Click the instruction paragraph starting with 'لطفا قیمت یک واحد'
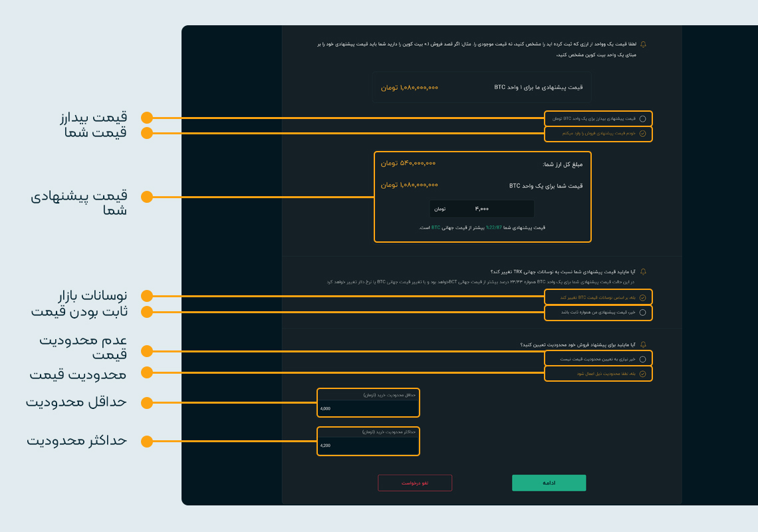 (477, 49)
